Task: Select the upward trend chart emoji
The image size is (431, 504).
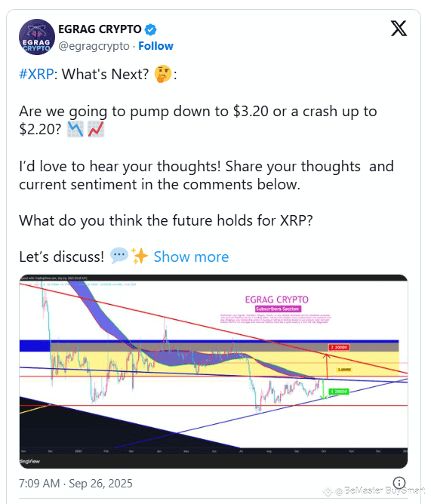Action: [x=96, y=129]
